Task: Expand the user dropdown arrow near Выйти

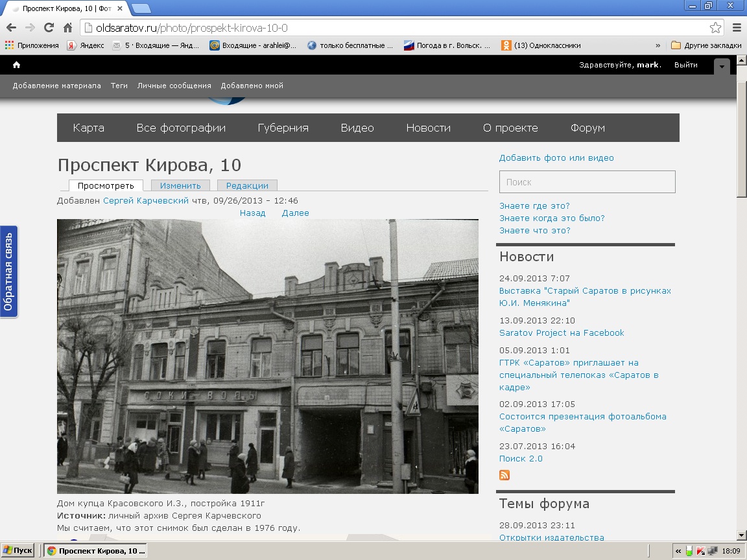Action: tap(722, 66)
